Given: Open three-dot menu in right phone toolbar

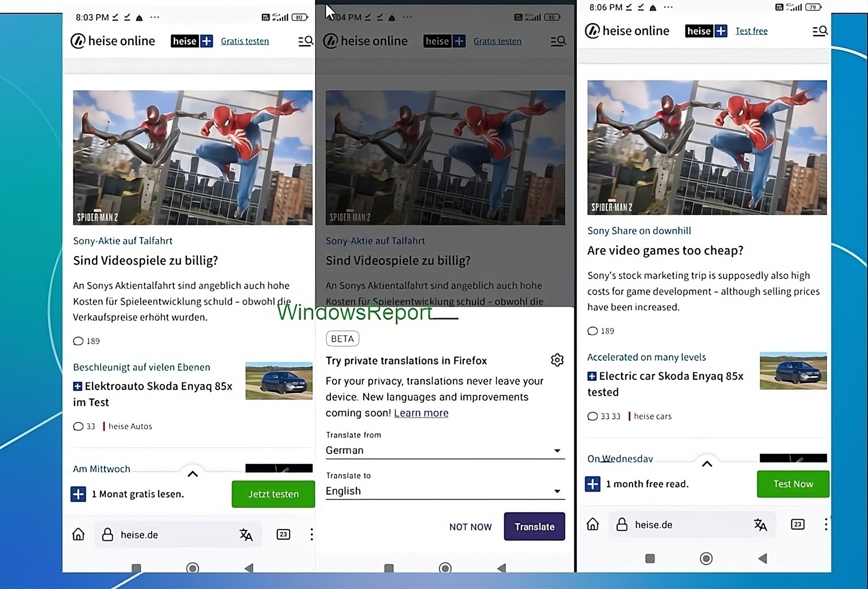Looking at the screenshot, I should [x=826, y=524].
